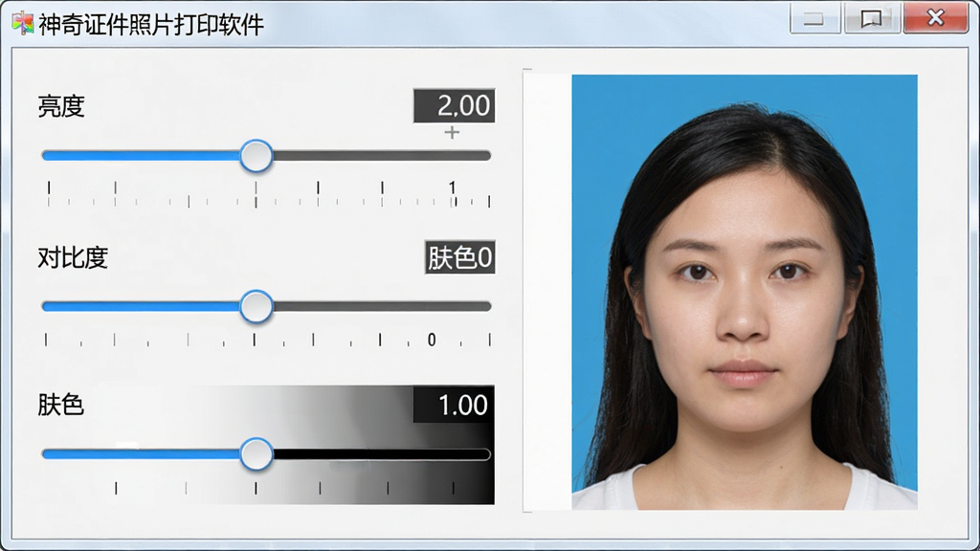Click the contrast slider handle
The image size is (980, 551).
256,306
